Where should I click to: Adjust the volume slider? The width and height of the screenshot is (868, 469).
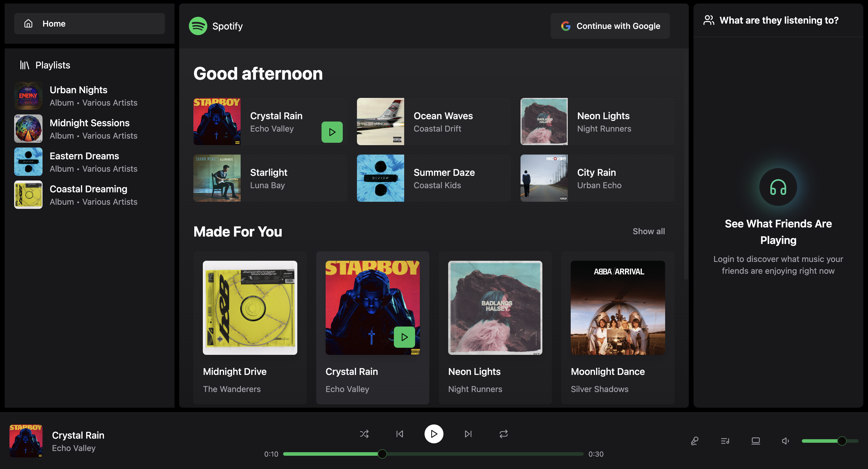tap(830, 441)
